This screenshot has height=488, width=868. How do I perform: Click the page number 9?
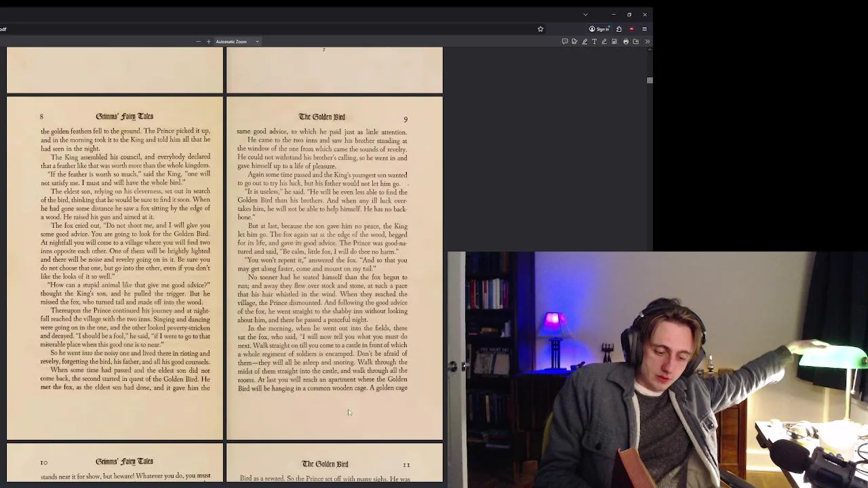(x=406, y=120)
